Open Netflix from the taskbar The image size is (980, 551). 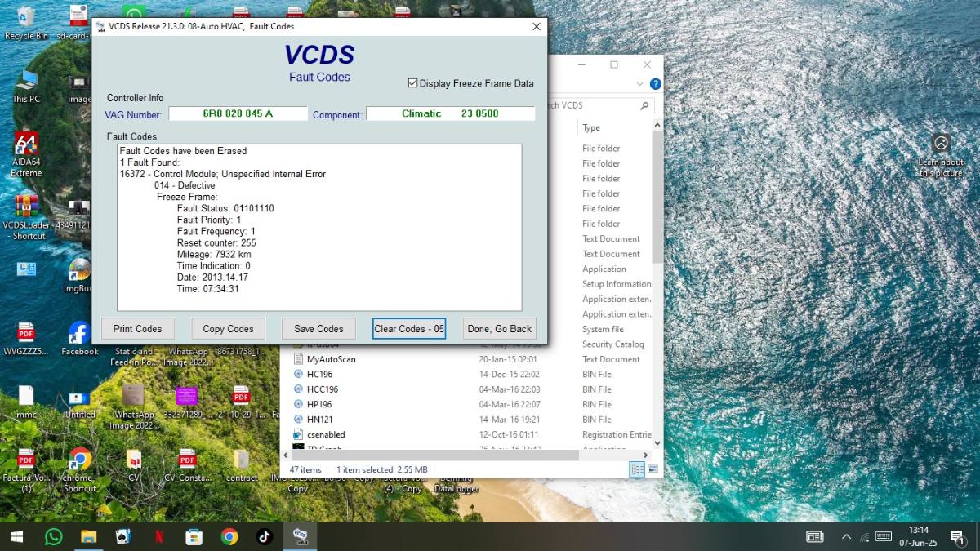[158, 536]
